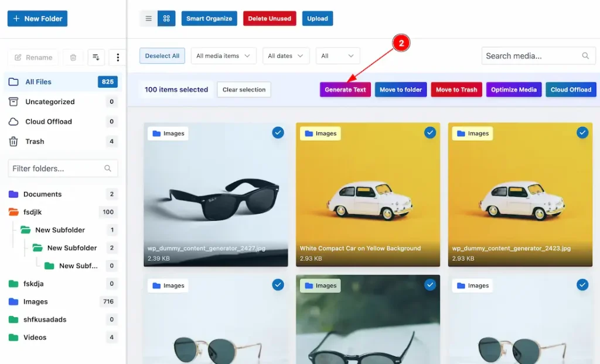Viewport: 600px width, 364px height.
Task: Click the Cloud Offload cloud icon in sidebar
Action: click(13, 122)
